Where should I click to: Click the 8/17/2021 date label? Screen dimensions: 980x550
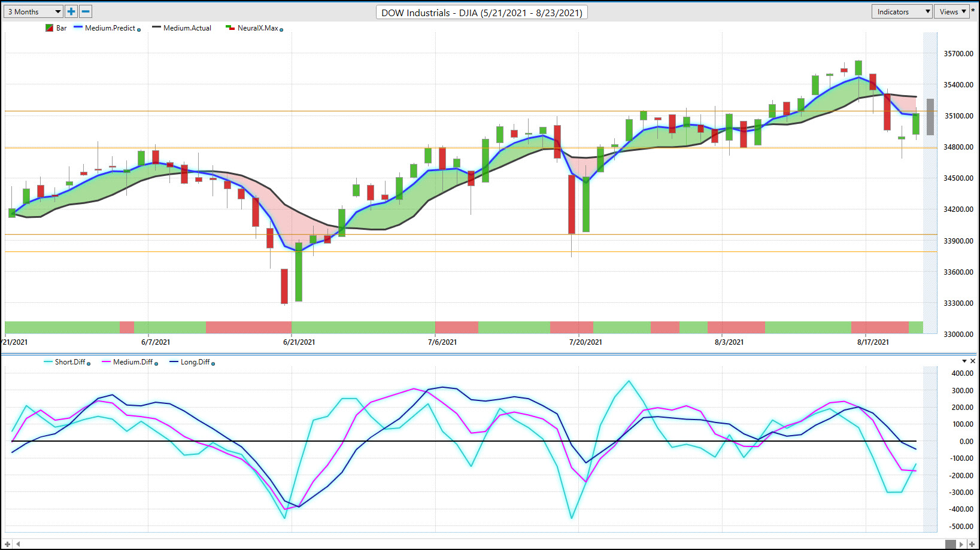pyautogui.click(x=873, y=342)
